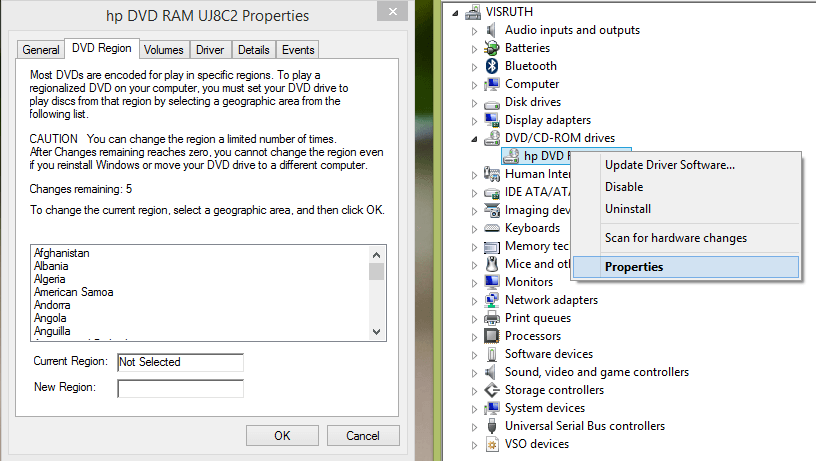816x461 pixels.
Task: Click the Storage controllers icon
Action: click(492, 390)
